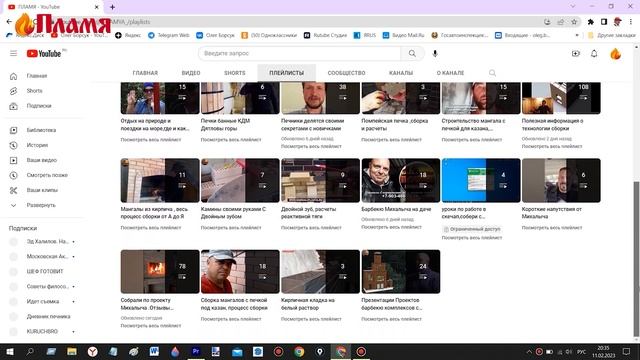Show hidden system tray icons
The width and height of the screenshot is (640, 360).
[x=529, y=351]
